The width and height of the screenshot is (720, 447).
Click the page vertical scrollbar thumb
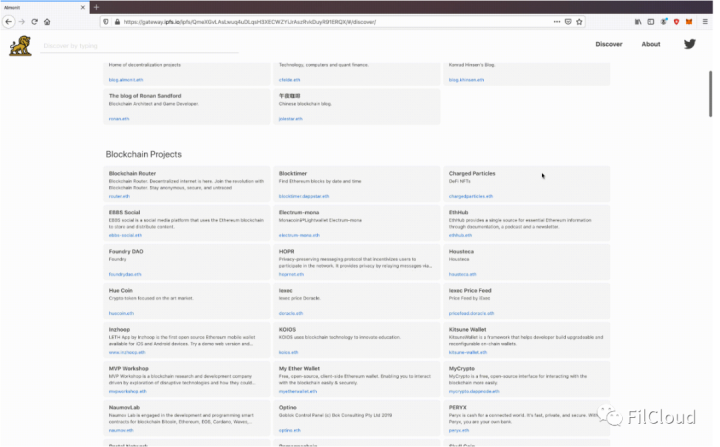coord(710,94)
